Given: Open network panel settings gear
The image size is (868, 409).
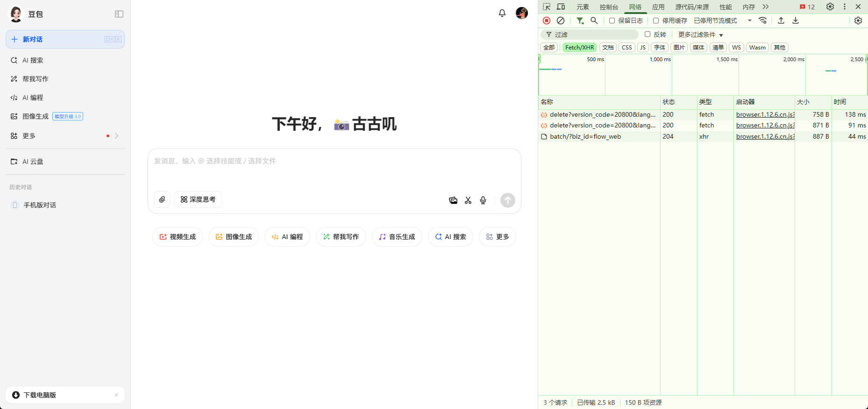Looking at the screenshot, I should tap(858, 21).
